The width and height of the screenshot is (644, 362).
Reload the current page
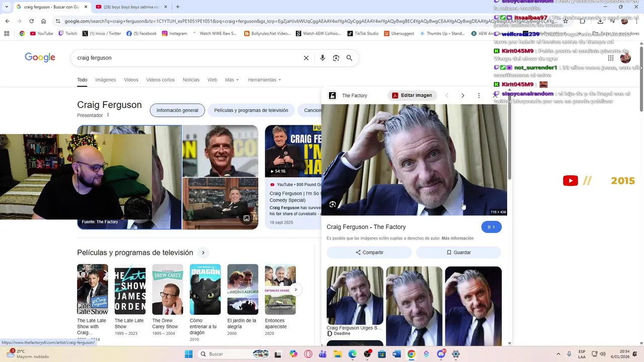point(31,21)
